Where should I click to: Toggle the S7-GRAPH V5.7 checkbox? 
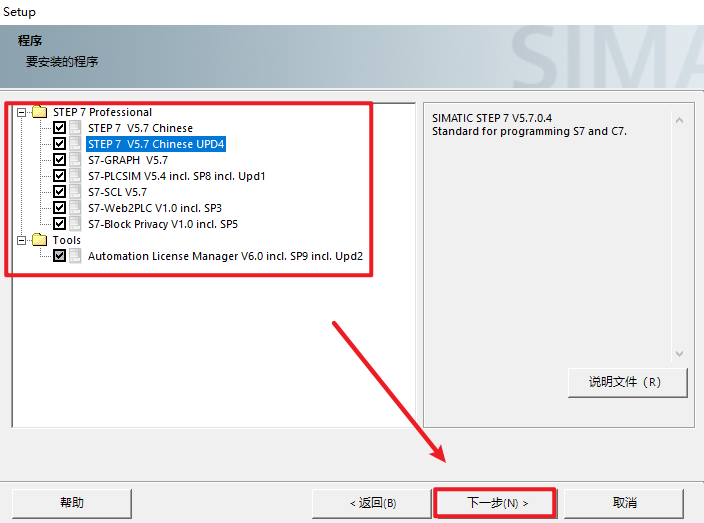(x=59, y=159)
